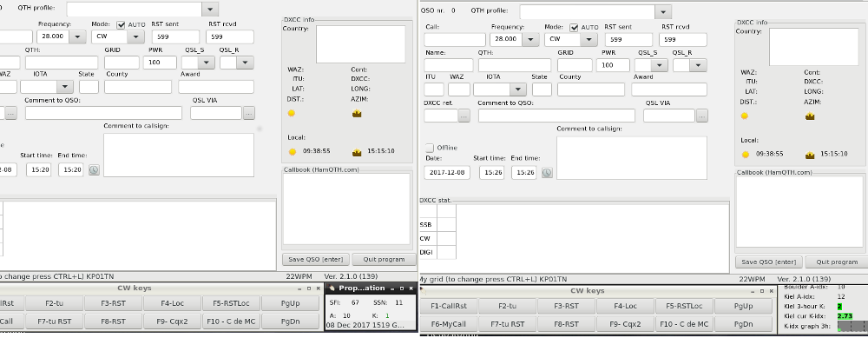Screen dimensions: 868x338
Task: Click County input field in right window
Action: coord(590,89)
